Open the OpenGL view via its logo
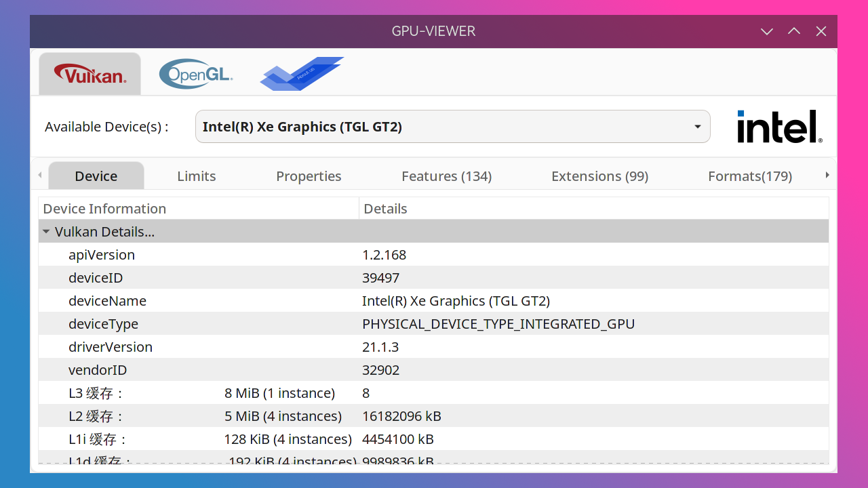This screenshot has height=488, width=868. click(196, 73)
